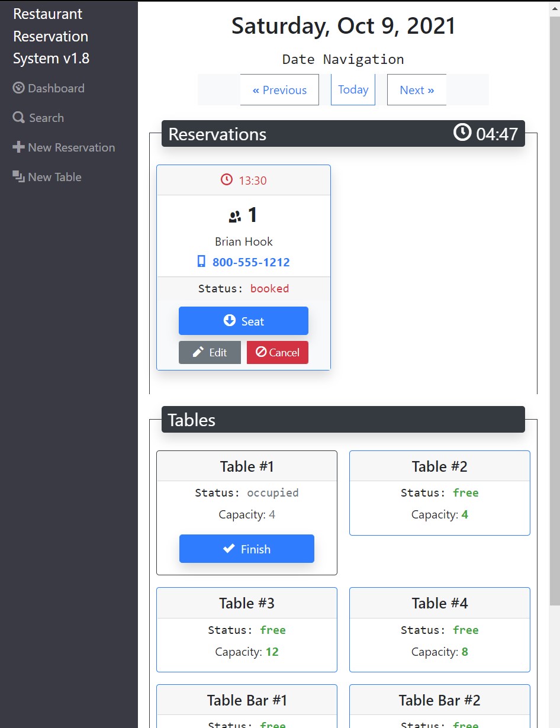560x728 pixels.
Task: Click the Dashboard gauge icon
Action: point(18,88)
